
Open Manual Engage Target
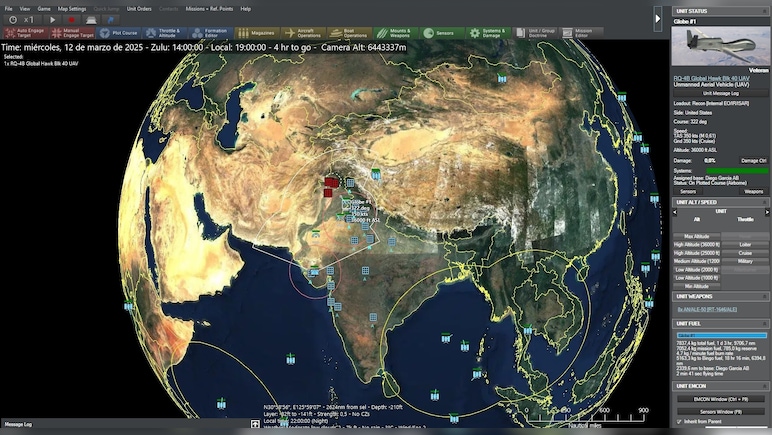72,33
